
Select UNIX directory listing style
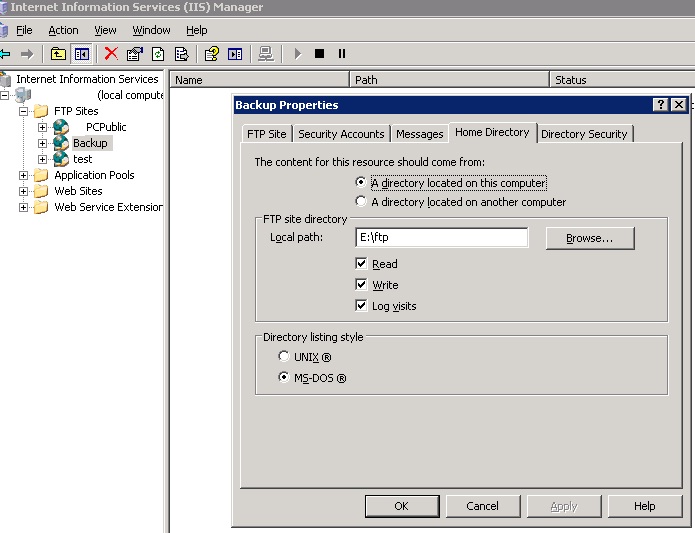(284, 356)
